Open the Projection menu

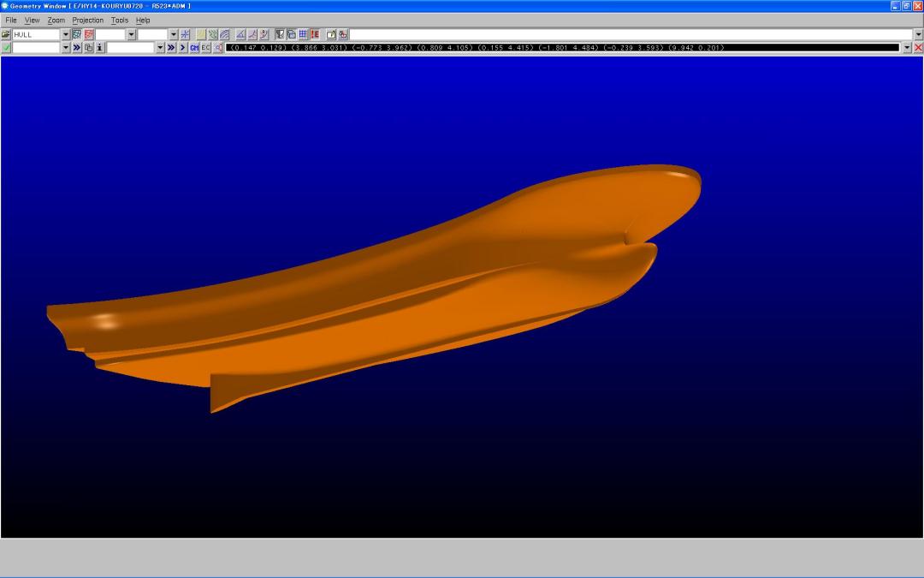point(87,20)
